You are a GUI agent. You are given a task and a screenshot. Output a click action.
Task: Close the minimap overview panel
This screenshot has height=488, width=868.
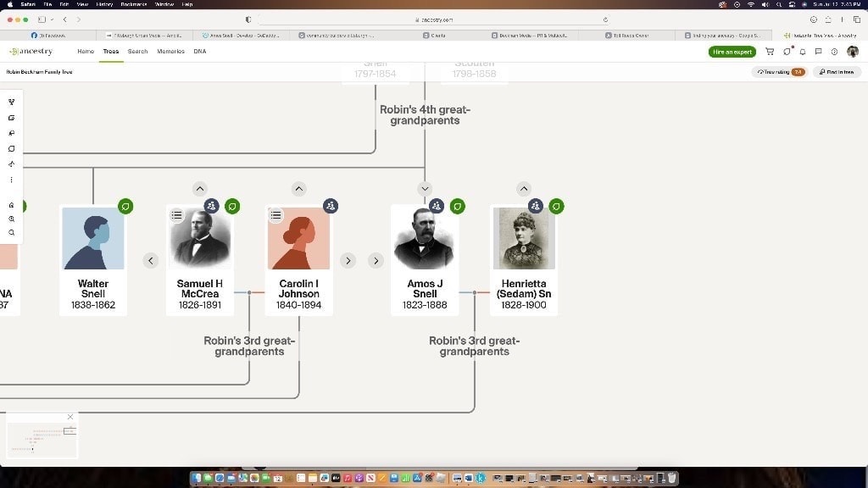[x=70, y=417]
